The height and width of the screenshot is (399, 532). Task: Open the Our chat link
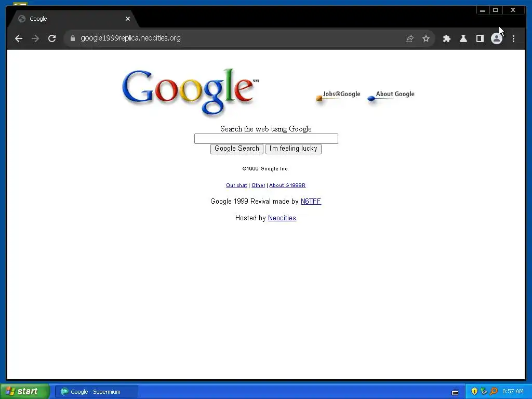[x=236, y=185]
